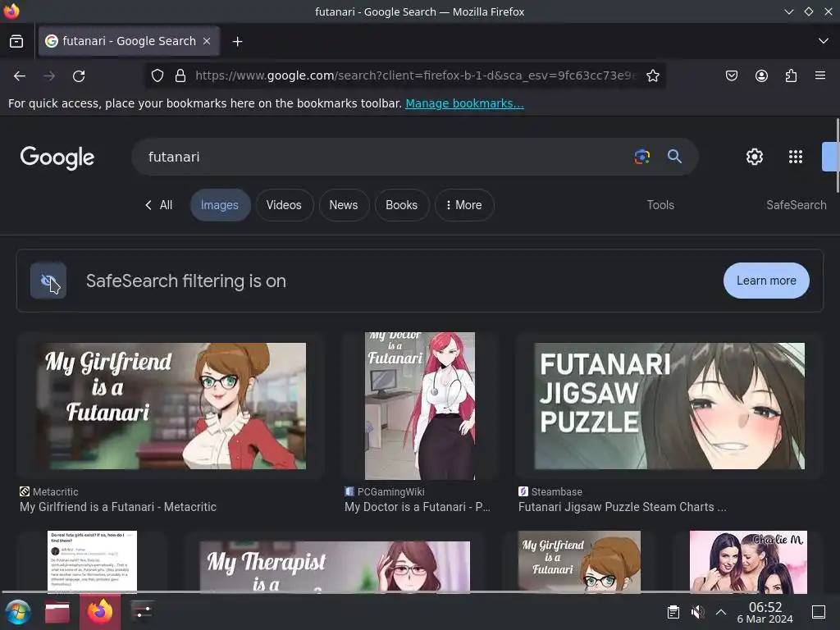The height and width of the screenshot is (630, 840).
Task: Open the settings sliders taskbar icon
Action: pyautogui.click(x=142, y=611)
